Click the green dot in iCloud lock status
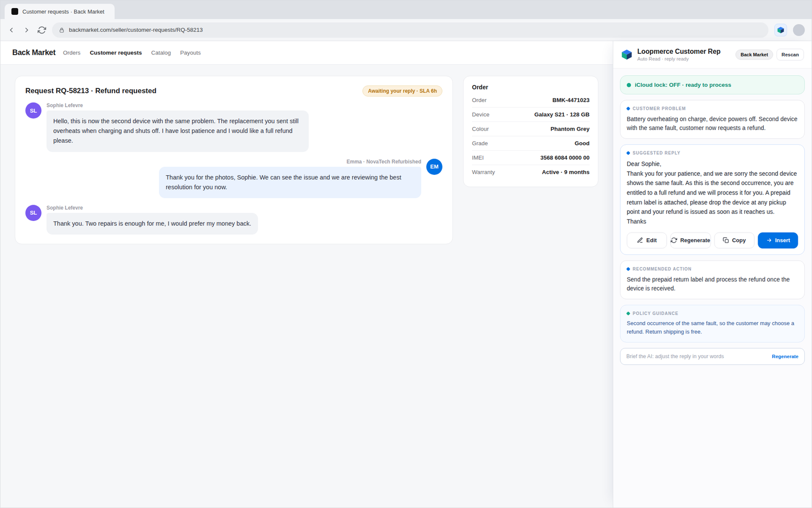 click(629, 85)
